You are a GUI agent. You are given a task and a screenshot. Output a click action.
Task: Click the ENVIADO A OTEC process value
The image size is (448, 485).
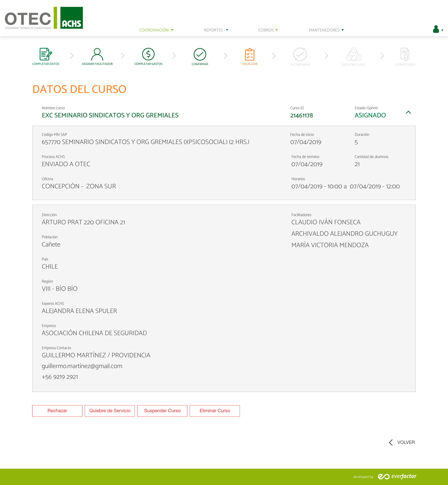(66, 164)
